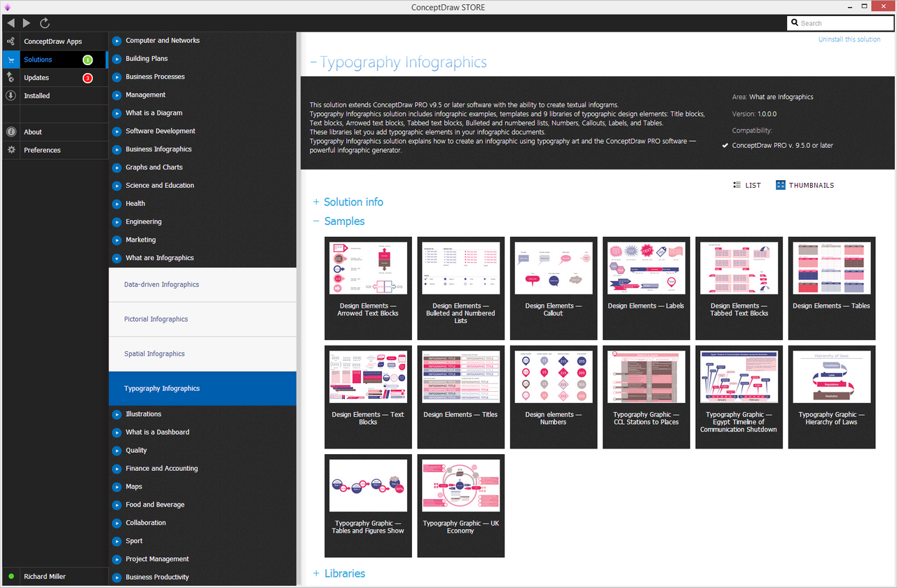Open Design Elements Tables sample
The width and height of the screenshot is (897, 588).
point(832,288)
